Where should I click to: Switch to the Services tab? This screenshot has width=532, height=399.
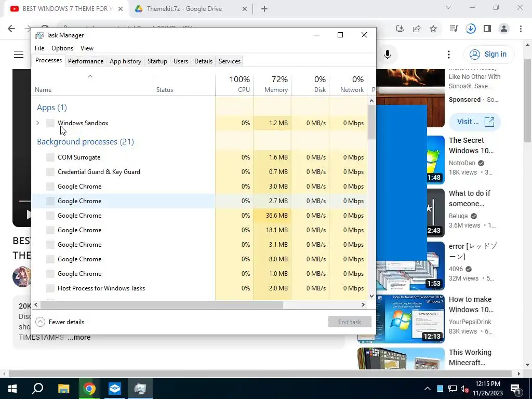[x=229, y=61]
